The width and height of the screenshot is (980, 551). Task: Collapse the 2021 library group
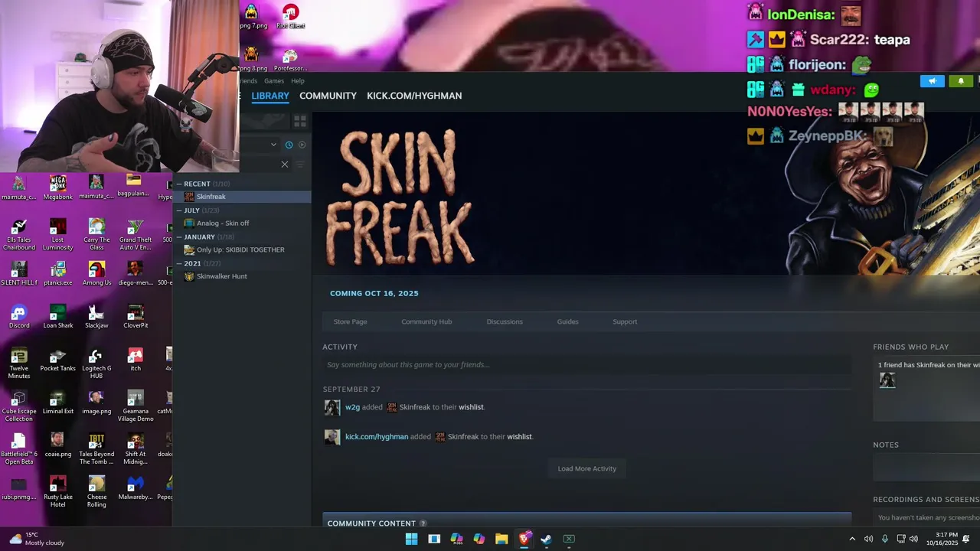179,263
